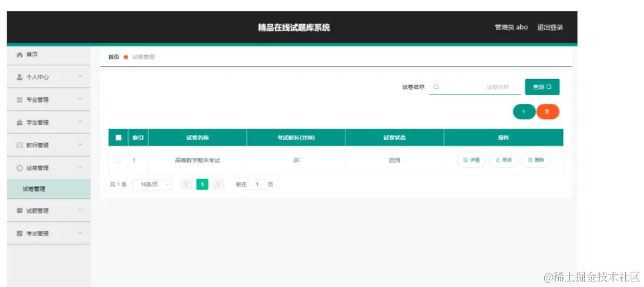644x287 pixels.
Task: Click the list icon beside 专业管理
Action: pos(19,100)
